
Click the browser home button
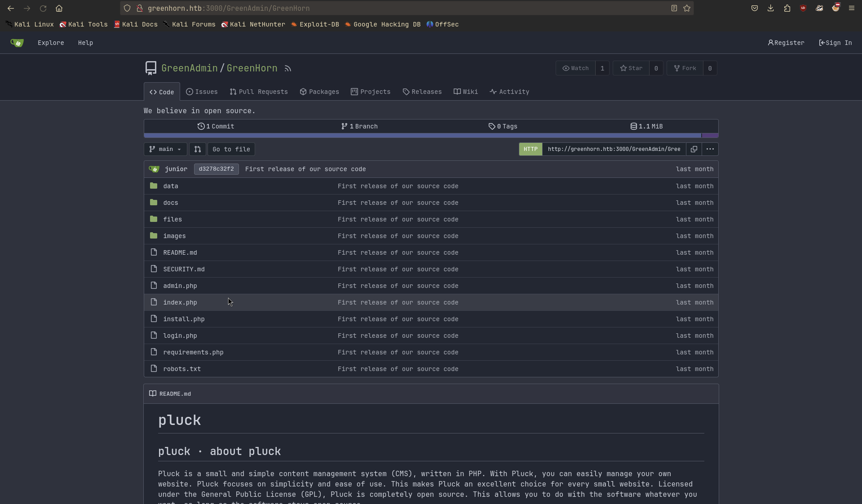tap(59, 9)
